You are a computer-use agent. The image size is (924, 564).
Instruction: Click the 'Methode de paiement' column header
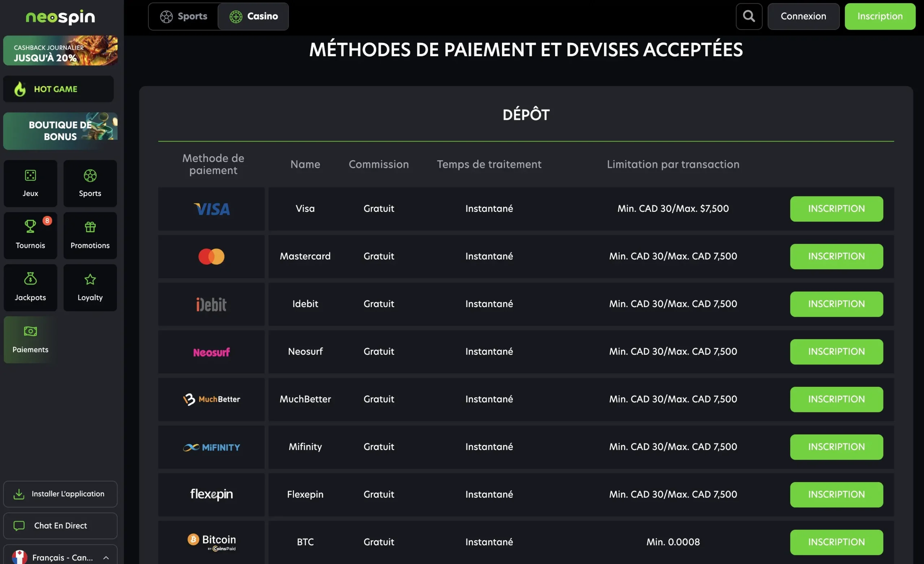click(213, 164)
